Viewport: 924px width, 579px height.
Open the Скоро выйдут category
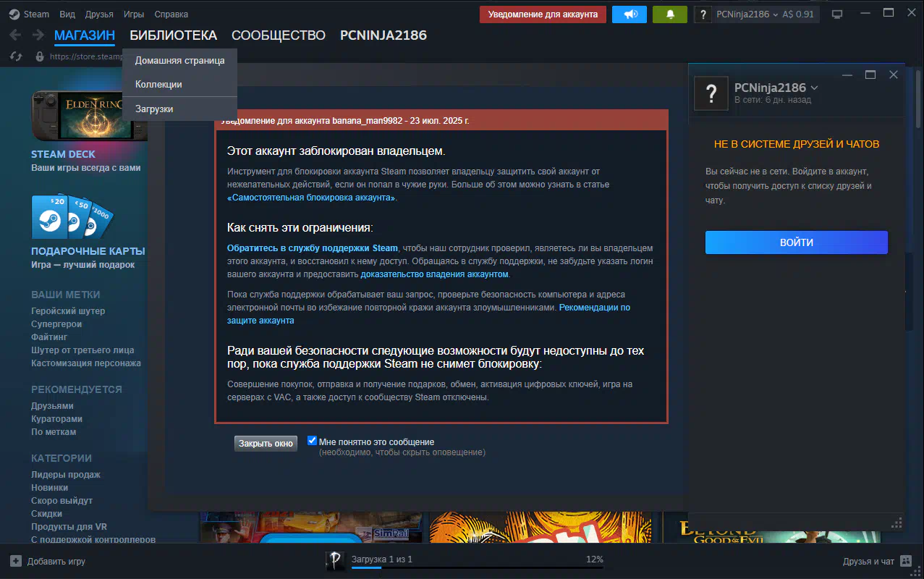[62, 501]
